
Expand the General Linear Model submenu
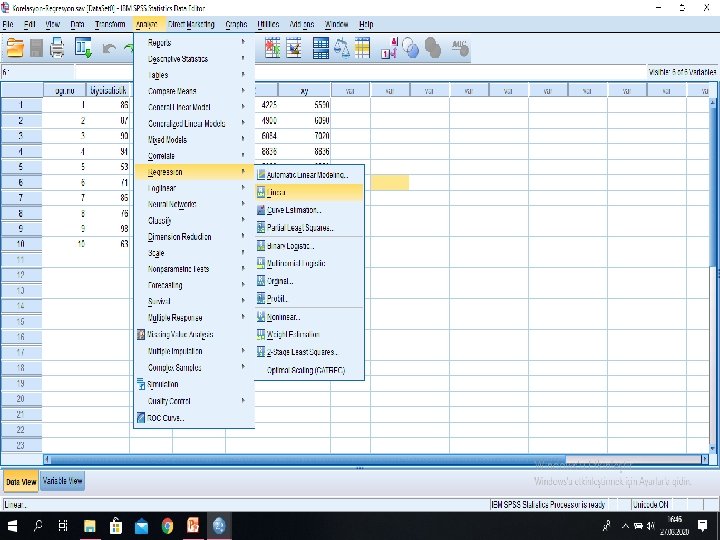194,107
